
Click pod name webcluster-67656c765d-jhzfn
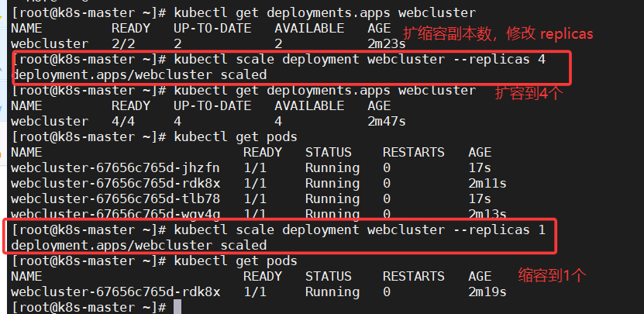(115, 167)
